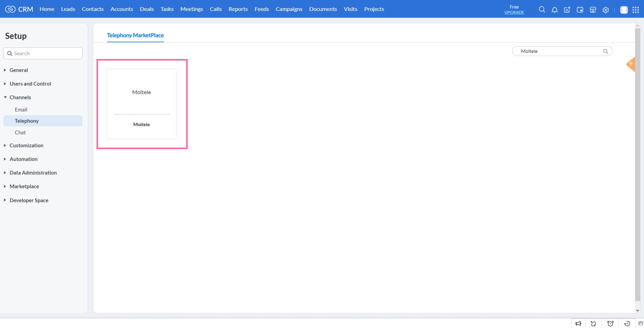Open the Feeds module
This screenshot has width=644, height=328.
[262, 9]
